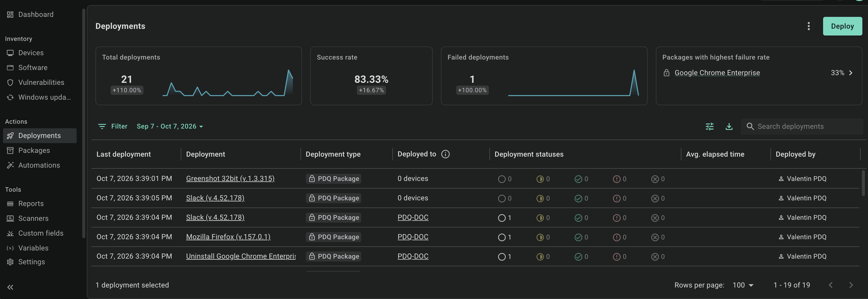Viewport: 868px width, 299px height.
Task: Click the search magnifier icon
Action: click(x=750, y=126)
